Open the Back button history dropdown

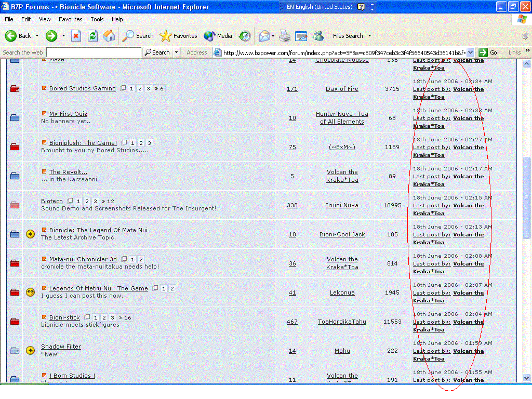click(x=36, y=36)
